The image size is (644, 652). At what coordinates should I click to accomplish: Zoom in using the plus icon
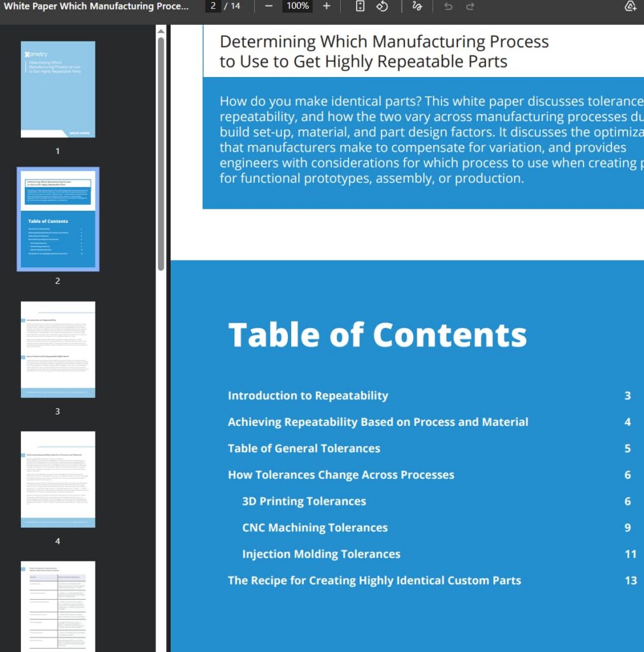327,6
